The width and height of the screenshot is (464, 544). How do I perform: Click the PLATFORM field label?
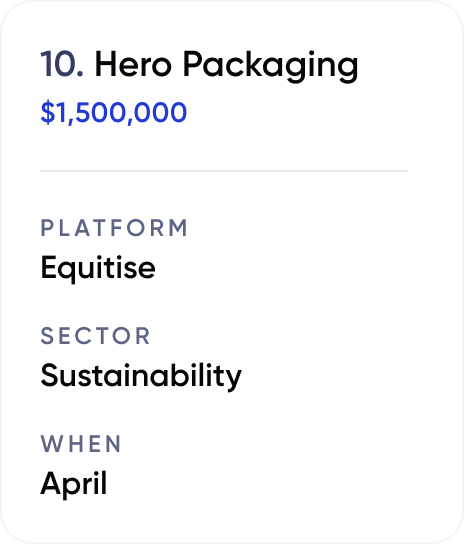pyautogui.click(x=114, y=228)
